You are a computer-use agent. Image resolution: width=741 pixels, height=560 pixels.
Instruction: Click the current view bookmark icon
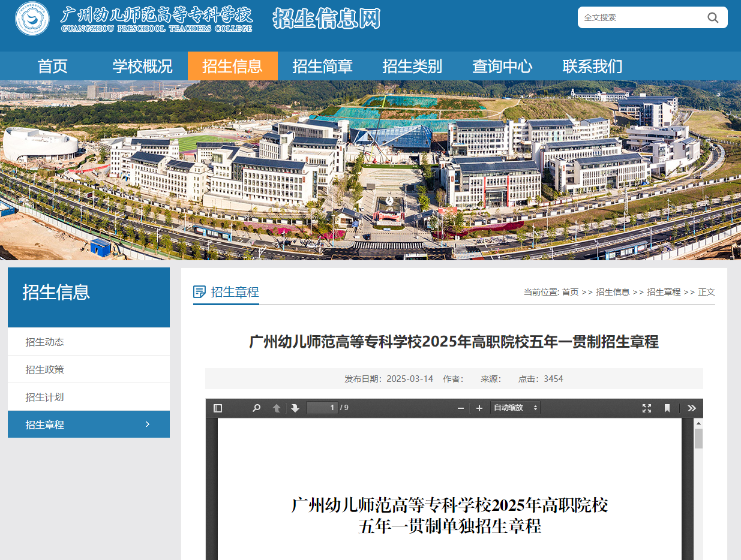(666, 408)
